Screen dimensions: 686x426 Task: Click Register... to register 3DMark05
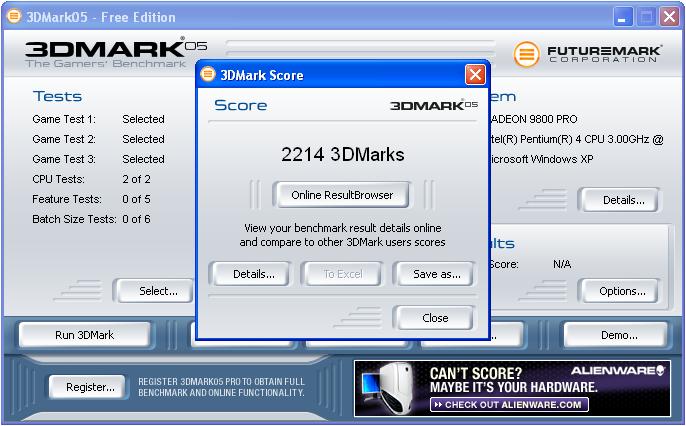[x=90, y=387]
